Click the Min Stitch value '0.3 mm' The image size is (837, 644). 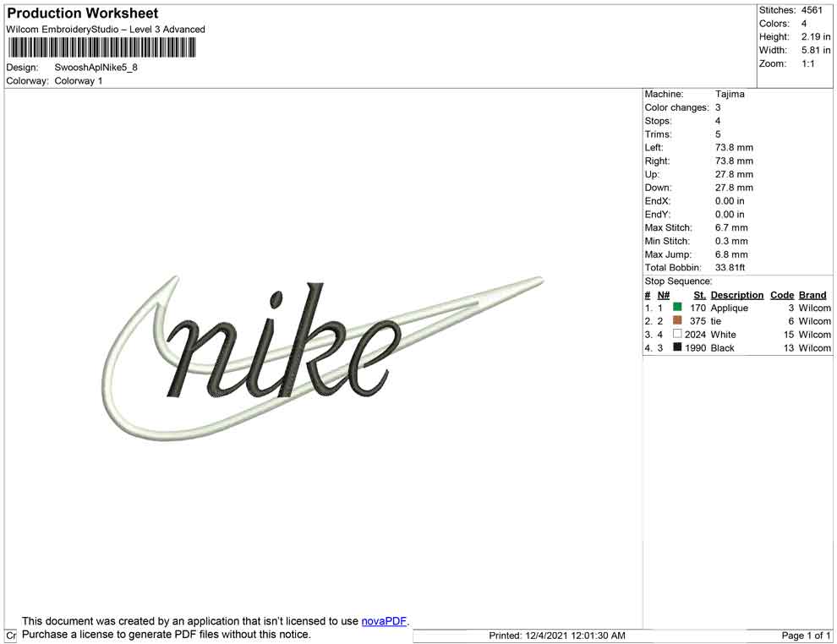coord(731,241)
